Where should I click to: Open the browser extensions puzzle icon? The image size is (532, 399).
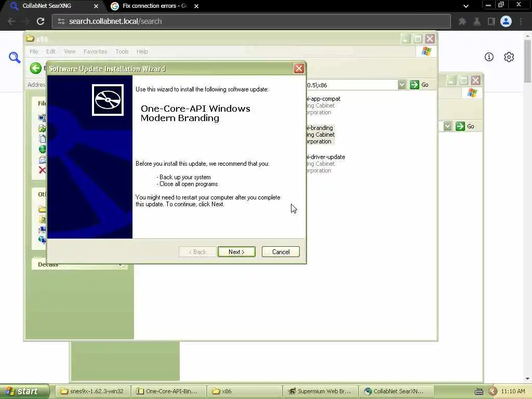[462, 21]
